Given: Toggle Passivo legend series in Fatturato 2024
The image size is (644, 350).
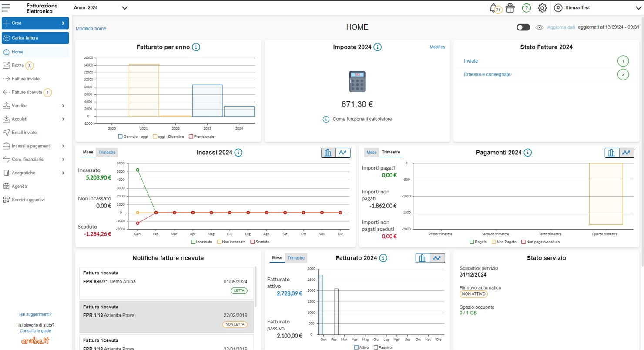Looking at the screenshot, I should coord(382,347).
